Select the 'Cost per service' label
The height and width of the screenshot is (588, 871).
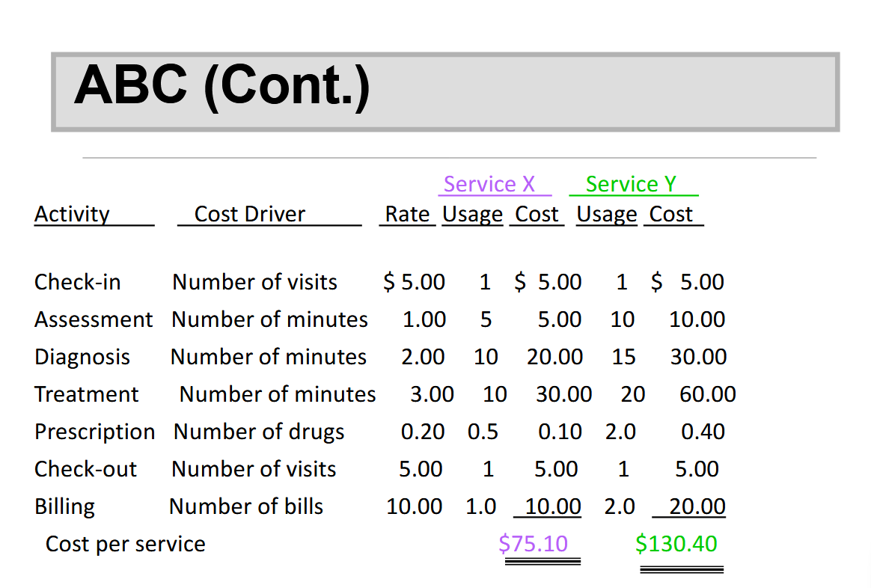click(125, 544)
